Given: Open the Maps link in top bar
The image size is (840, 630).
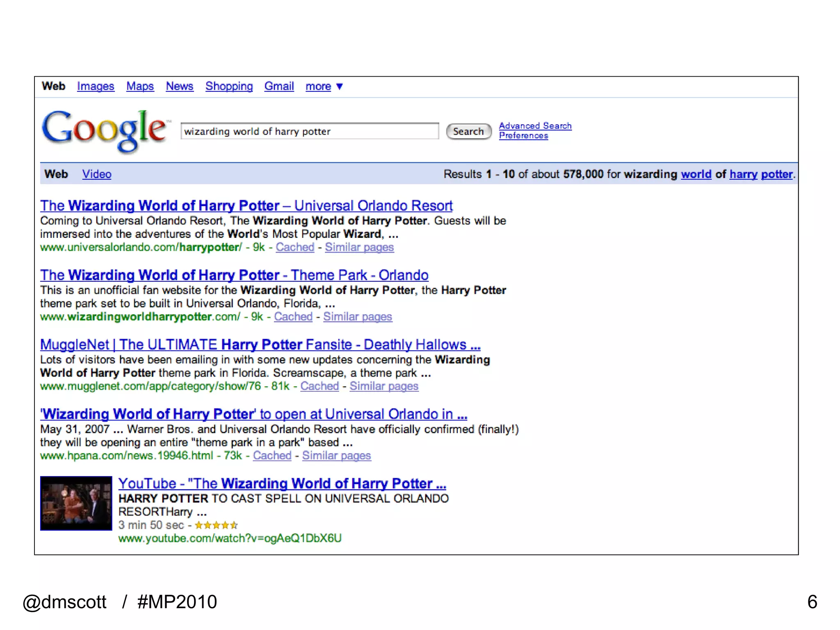Looking at the screenshot, I should click(140, 86).
